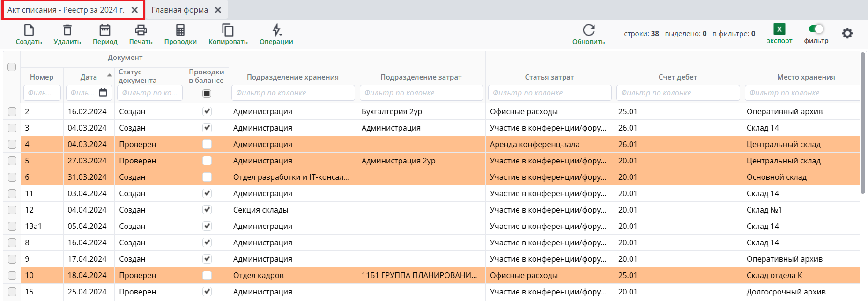Sort by Дата column arrow
Image resolution: width=868 pixels, height=301 pixels.
click(x=109, y=75)
